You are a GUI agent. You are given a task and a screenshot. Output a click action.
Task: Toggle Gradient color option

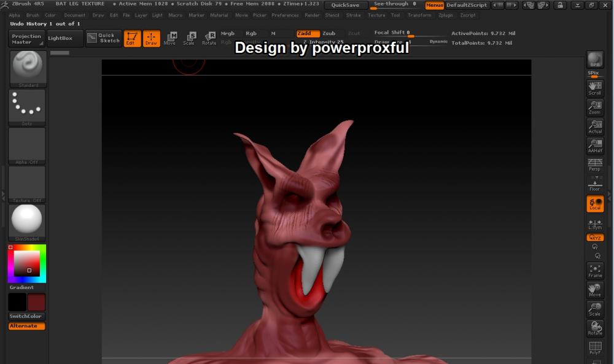(21, 287)
